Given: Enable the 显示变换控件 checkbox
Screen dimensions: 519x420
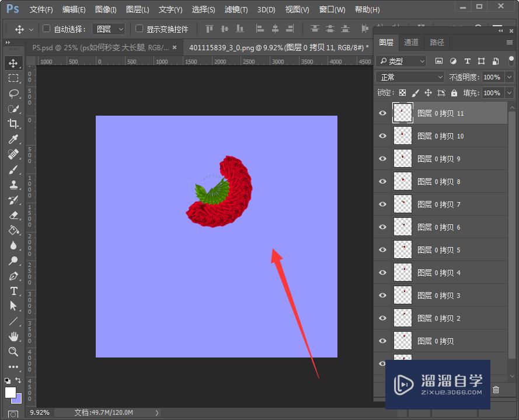Looking at the screenshot, I should coord(139,29).
